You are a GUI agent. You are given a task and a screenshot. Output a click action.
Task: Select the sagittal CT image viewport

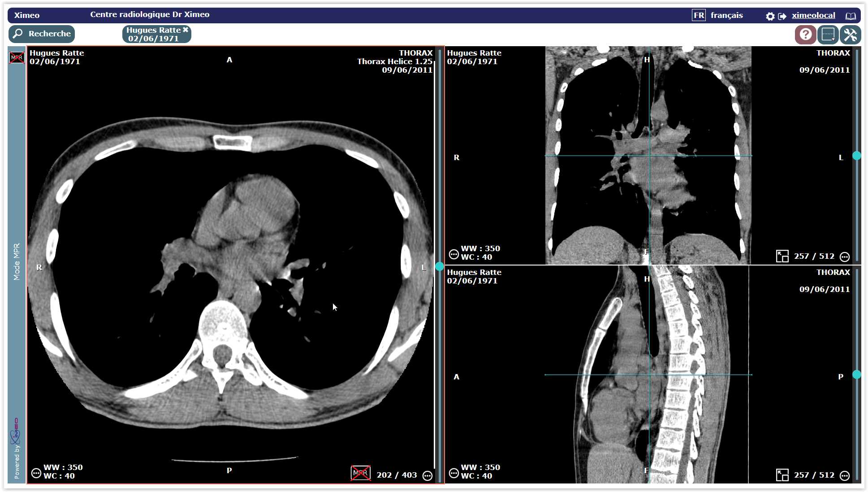click(x=648, y=374)
